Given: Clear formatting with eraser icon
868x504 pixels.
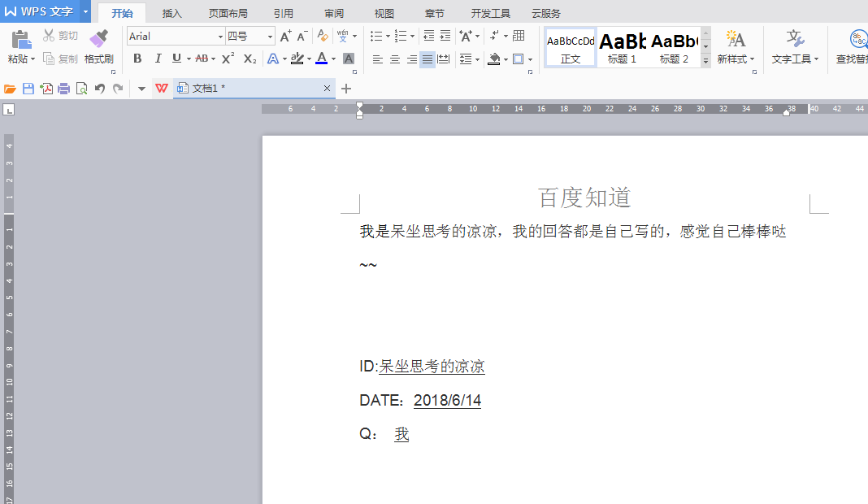Looking at the screenshot, I should [x=322, y=36].
